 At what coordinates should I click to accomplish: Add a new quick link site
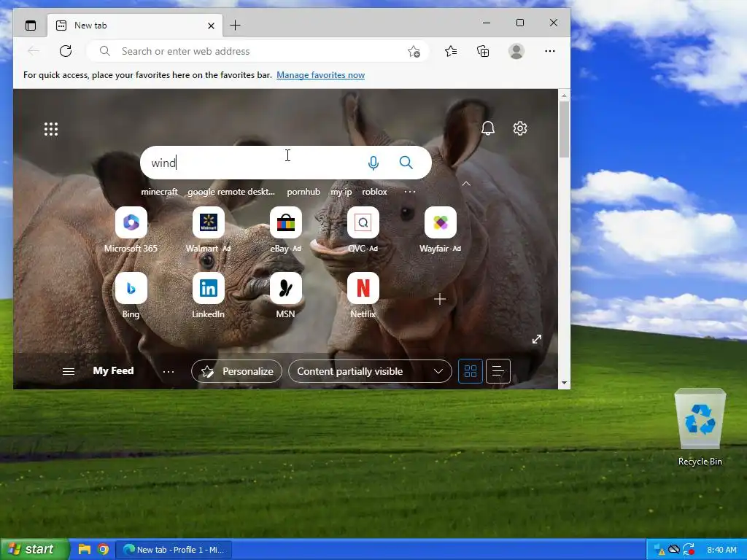pos(440,299)
